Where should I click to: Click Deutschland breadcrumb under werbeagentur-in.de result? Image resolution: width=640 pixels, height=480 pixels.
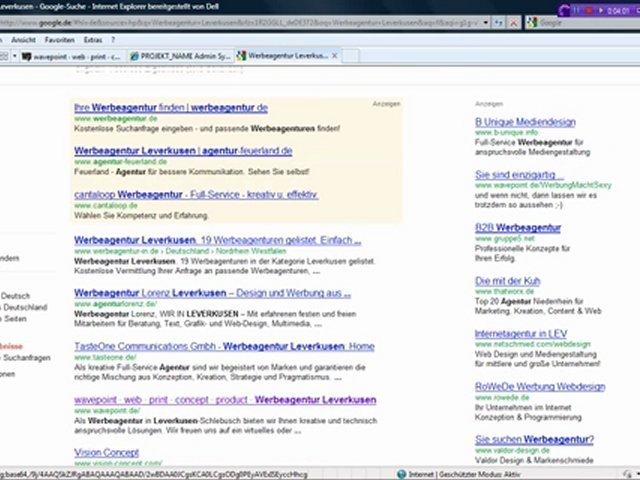(187, 251)
